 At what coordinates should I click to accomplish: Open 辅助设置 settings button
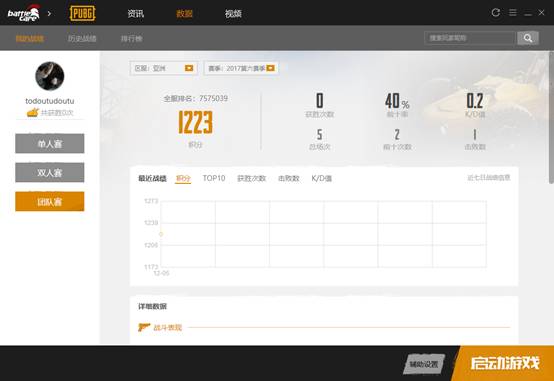pyautogui.click(x=424, y=364)
